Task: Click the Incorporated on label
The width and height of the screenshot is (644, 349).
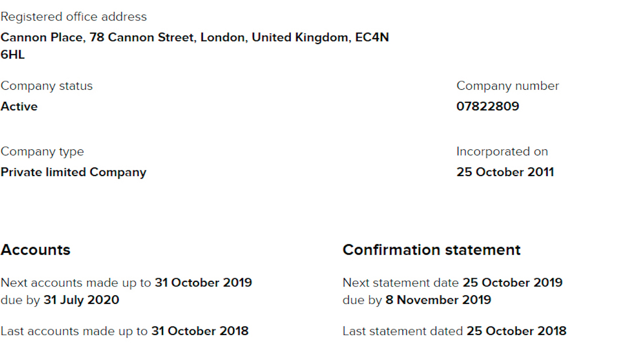Action: [x=502, y=152]
